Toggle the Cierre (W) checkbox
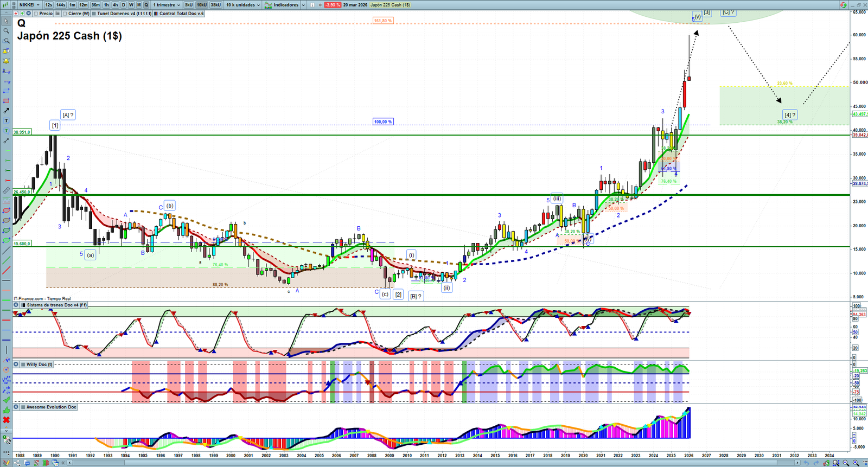868x467 pixels. click(65, 14)
